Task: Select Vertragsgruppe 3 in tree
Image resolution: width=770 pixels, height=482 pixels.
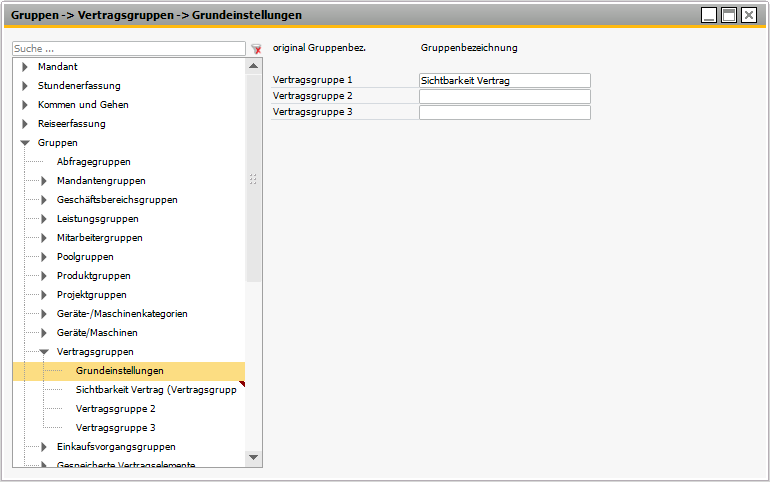Action: pyautogui.click(x=115, y=428)
